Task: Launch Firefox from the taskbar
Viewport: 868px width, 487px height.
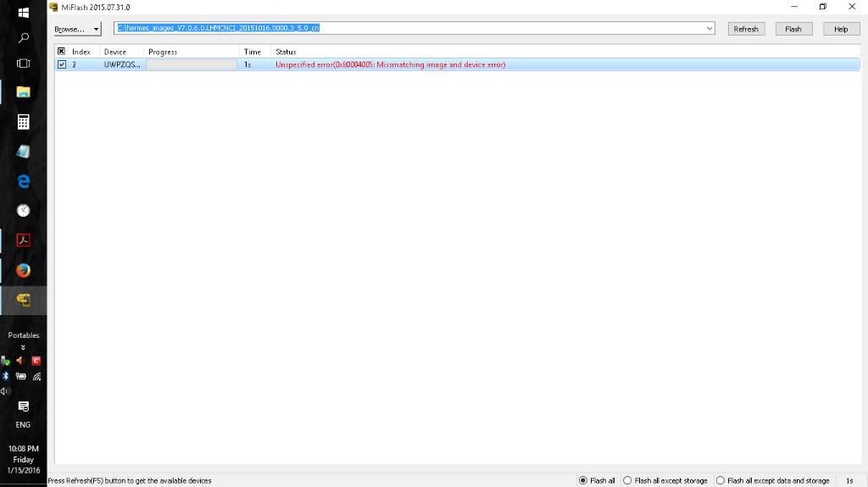Action: [x=23, y=270]
